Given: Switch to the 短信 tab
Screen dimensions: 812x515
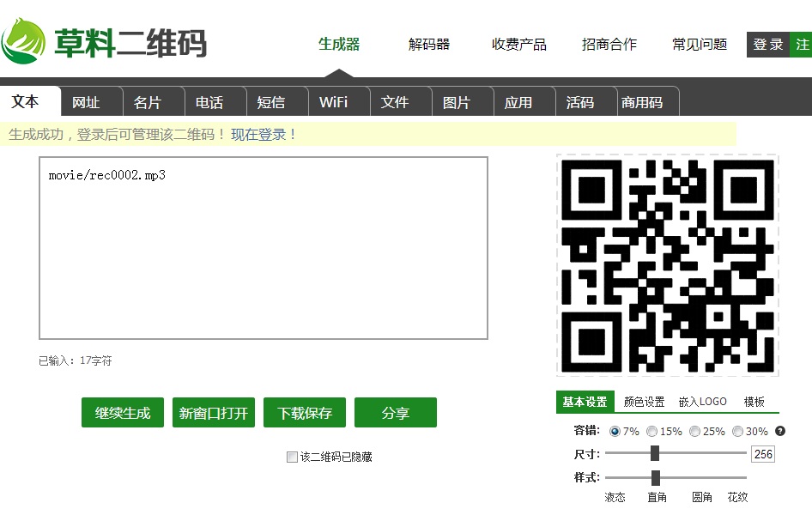Looking at the screenshot, I should point(277,101).
